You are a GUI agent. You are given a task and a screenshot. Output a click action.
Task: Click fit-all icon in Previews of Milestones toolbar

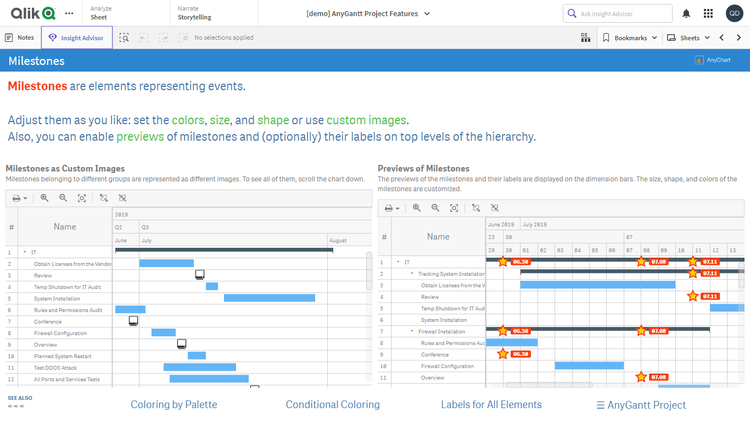click(454, 208)
